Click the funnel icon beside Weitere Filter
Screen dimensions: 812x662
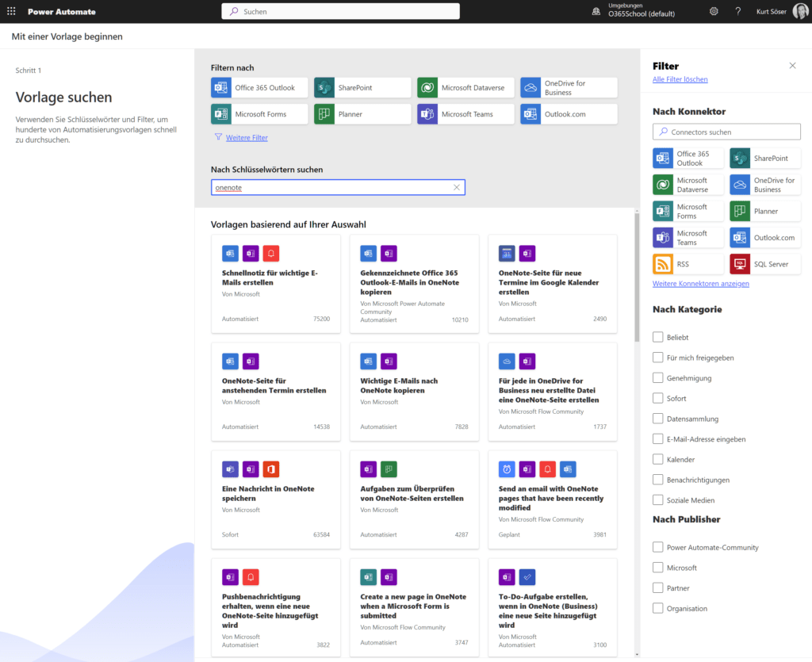218,137
